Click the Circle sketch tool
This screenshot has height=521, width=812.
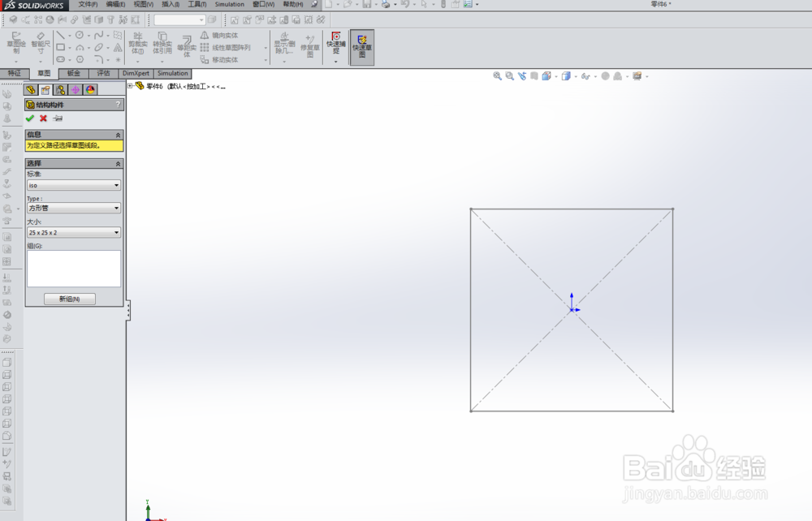click(79, 35)
